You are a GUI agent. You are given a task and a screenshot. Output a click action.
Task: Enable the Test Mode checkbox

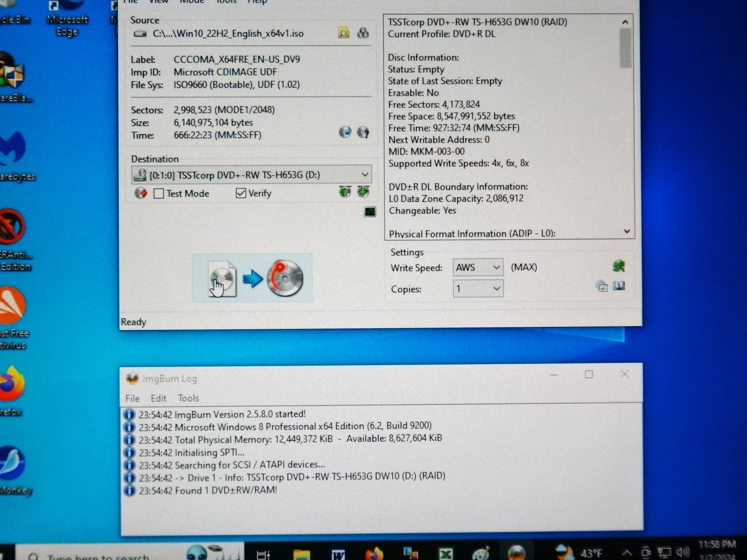tap(159, 193)
